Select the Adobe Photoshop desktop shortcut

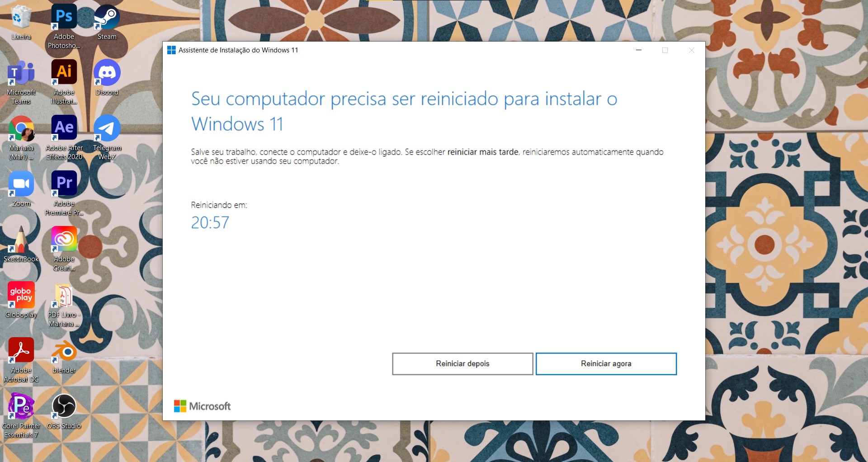(64, 26)
